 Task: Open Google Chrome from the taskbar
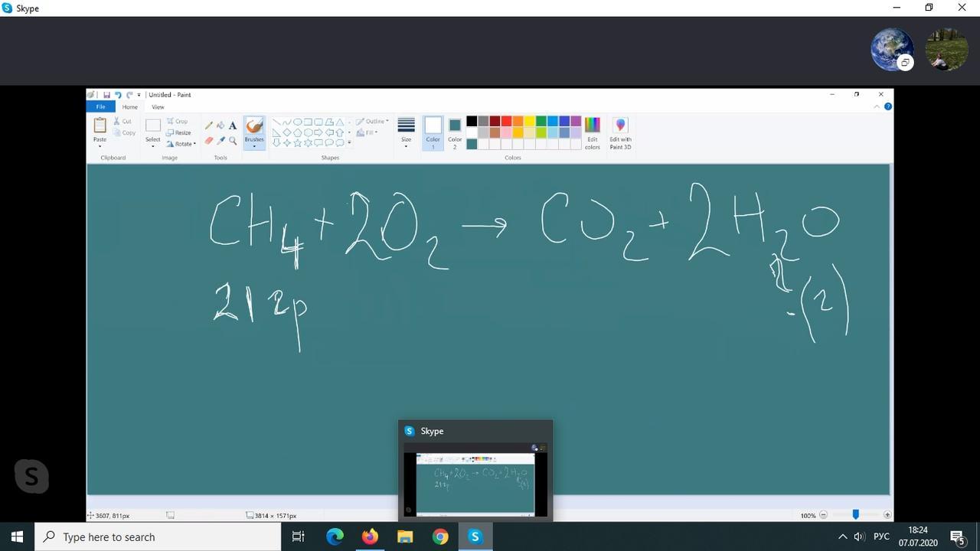click(440, 536)
